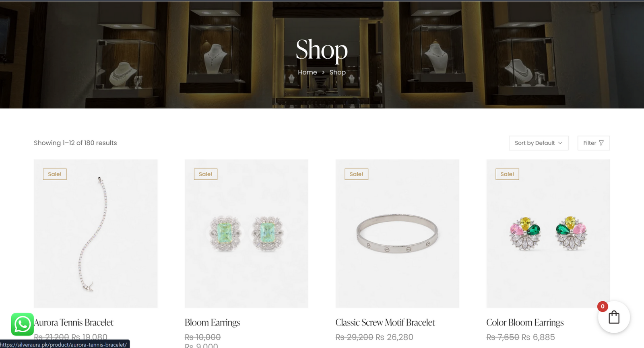Open the Sort by Default dropdown
Screen dimensions: 644x348
tap(539, 143)
